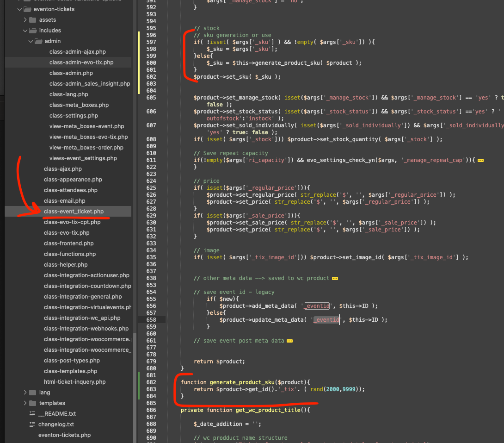Image resolution: width=504 pixels, height=443 pixels.
Task: Click the '// sku generation or use' comment
Action: [233, 35]
